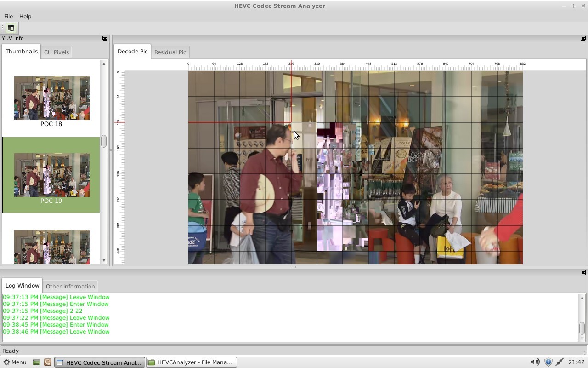The width and height of the screenshot is (588, 368).
Task: Maximize the HEVC Codec Stream Analyzer window
Action: click(x=574, y=6)
